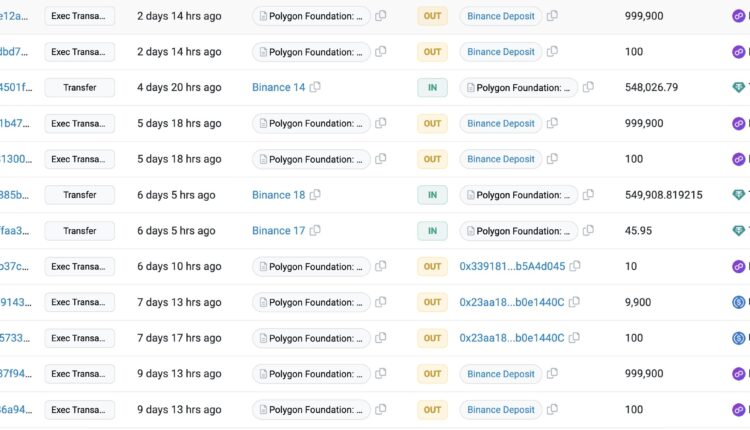Open Polygon Foundation recipient in 45.95 row
The width and height of the screenshot is (750, 430).
(x=518, y=231)
